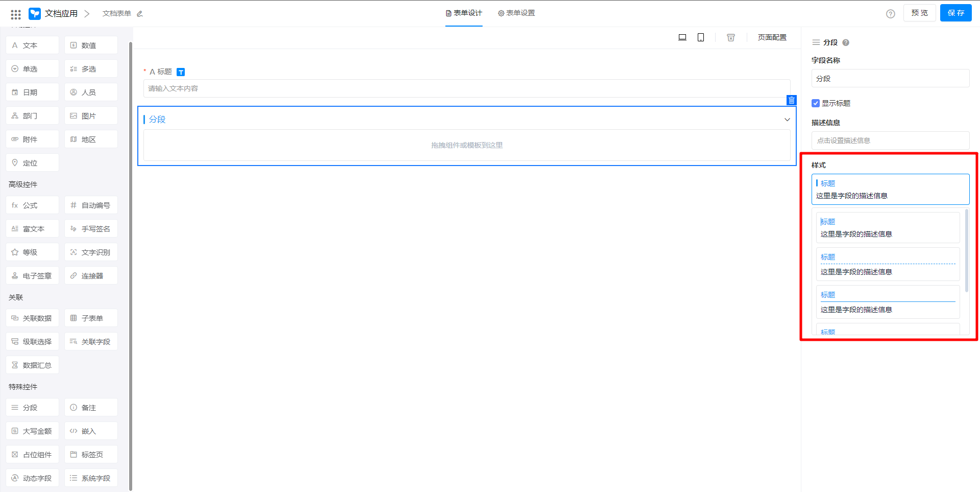Viewport: 980px width, 492px height.
Task: Switch to desktop preview layout icon
Action: (x=682, y=37)
